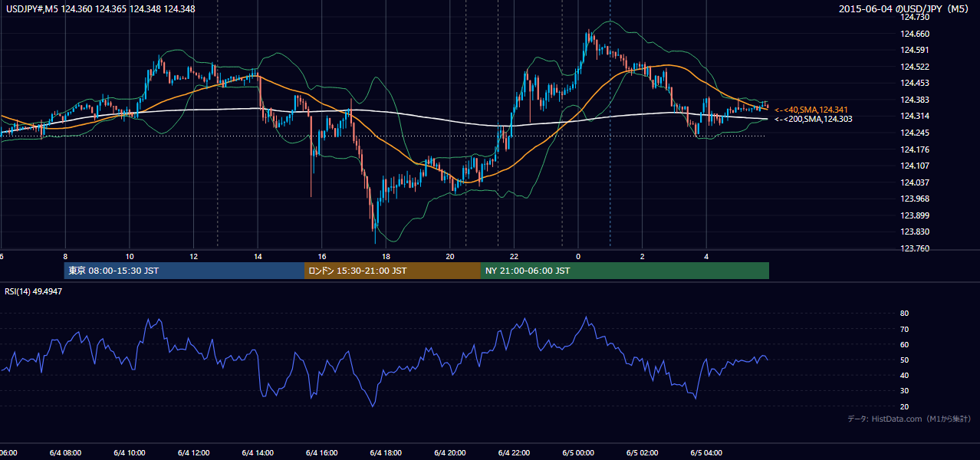Screen dimensions: 980x460
Task: Click the 6/4 16:00 bottom date label
Action: tap(322, 452)
